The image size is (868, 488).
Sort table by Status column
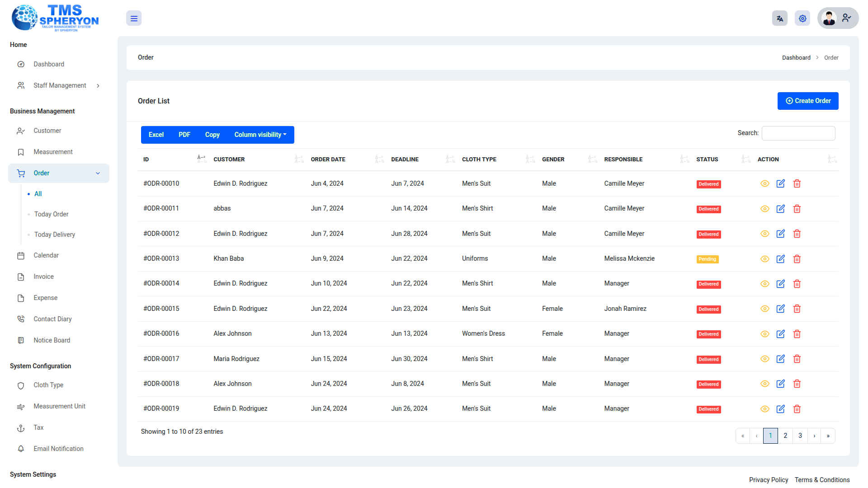pos(722,160)
